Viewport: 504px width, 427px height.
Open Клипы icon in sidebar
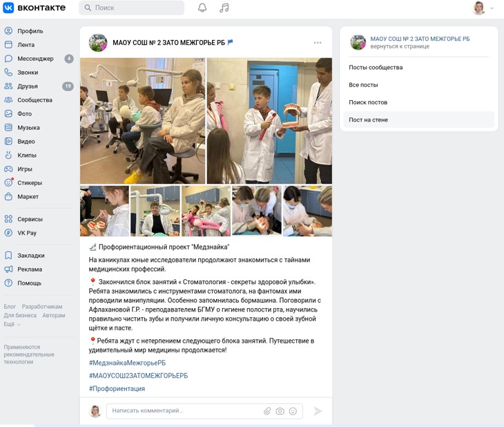coord(8,155)
